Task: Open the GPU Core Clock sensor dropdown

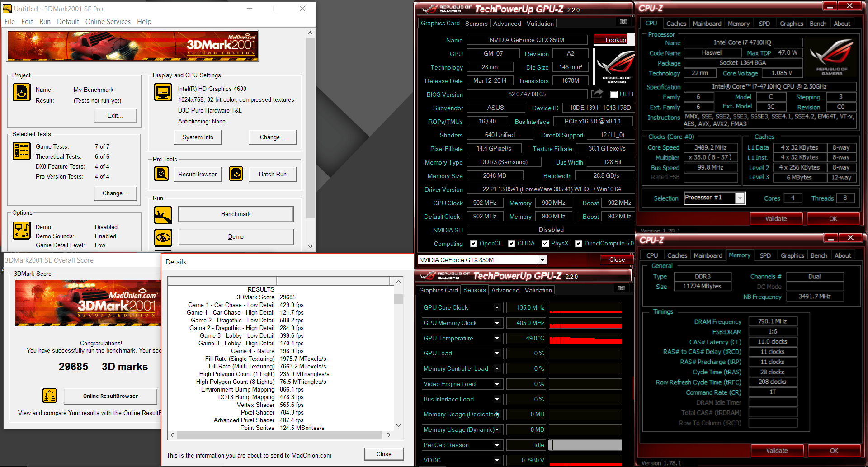Action: click(x=497, y=308)
